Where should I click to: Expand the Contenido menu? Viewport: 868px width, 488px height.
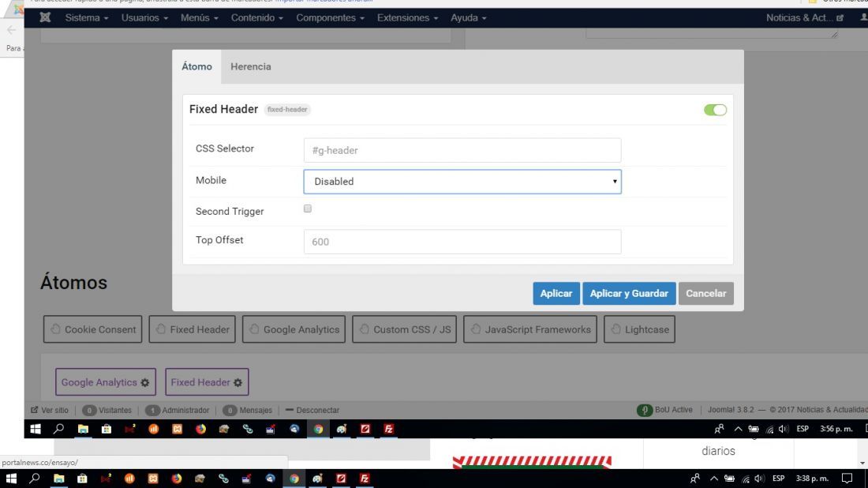pyautogui.click(x=257, y=17)
